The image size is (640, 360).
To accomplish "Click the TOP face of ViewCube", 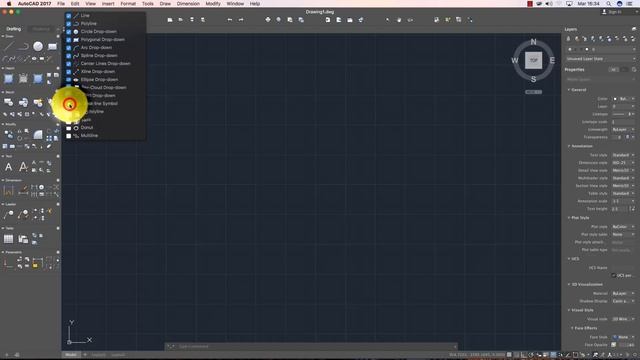I will [x=533, y=60].
